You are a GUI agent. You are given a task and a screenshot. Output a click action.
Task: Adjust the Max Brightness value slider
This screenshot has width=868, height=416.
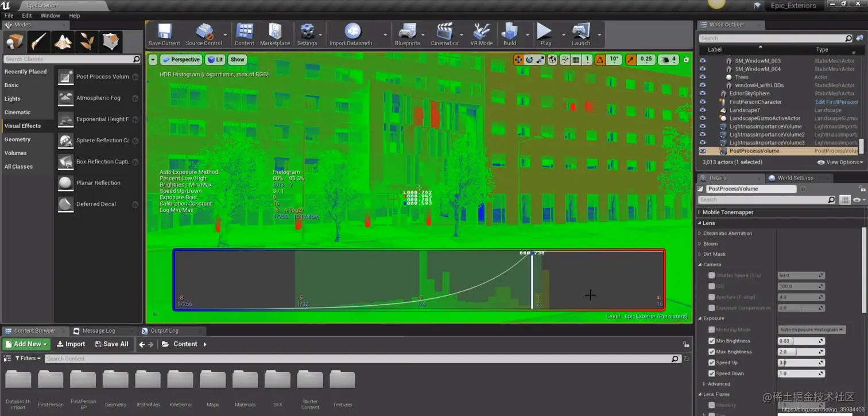click(801, 352)
